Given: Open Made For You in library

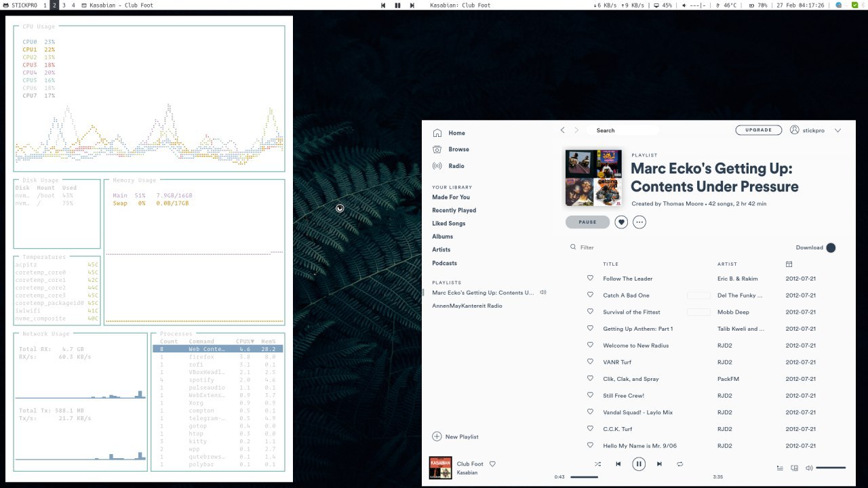Looking at the screenshot, I should pyautogui.click(x=451, y=197).
